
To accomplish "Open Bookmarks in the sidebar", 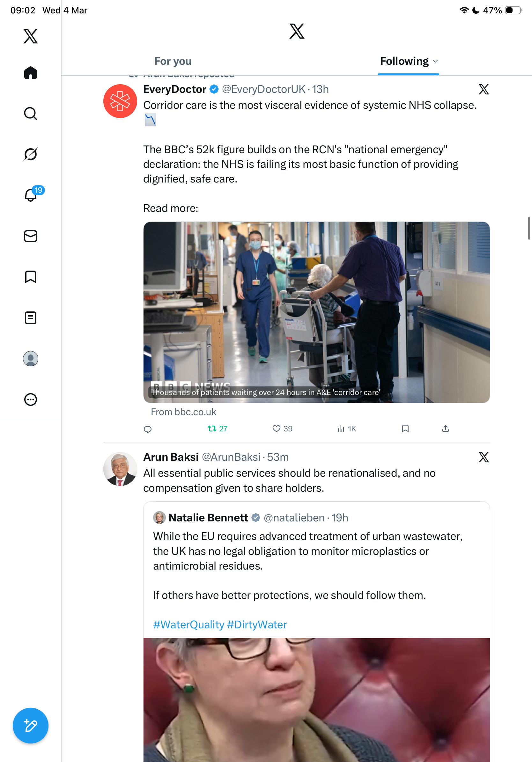I will [31, 277].
